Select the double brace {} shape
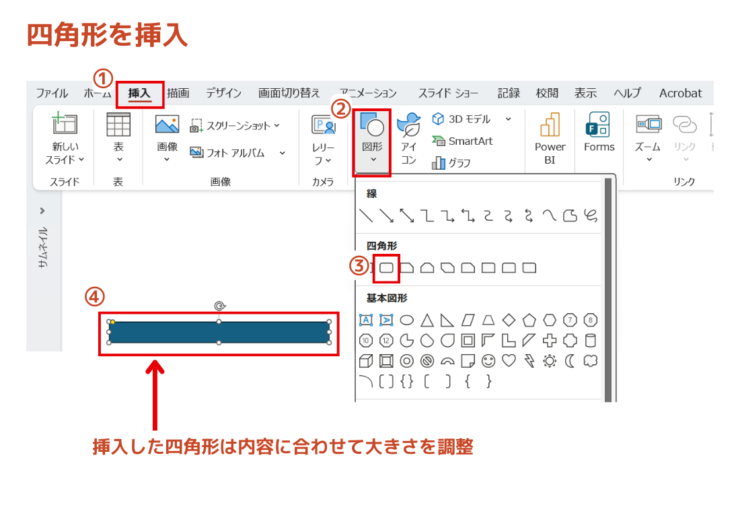Screen dimensions: 740x505 (406, 381)
